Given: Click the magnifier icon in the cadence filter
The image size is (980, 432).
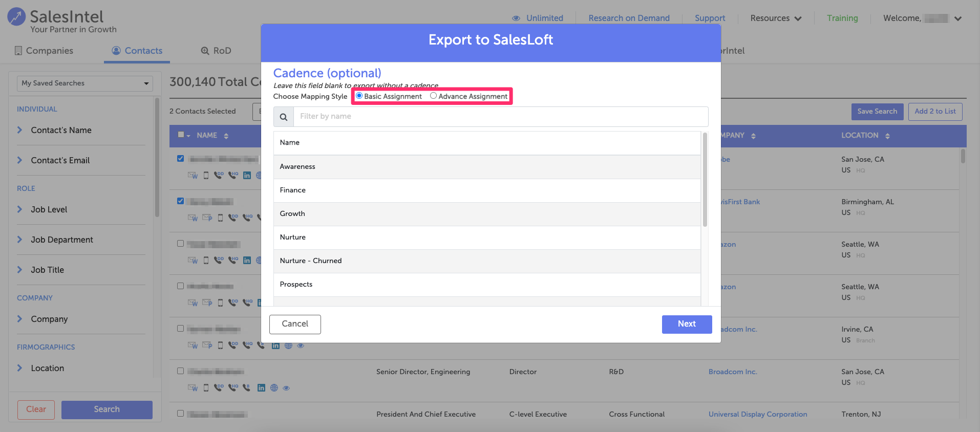Looking at the screenshot, I should (x=284, y=117).
